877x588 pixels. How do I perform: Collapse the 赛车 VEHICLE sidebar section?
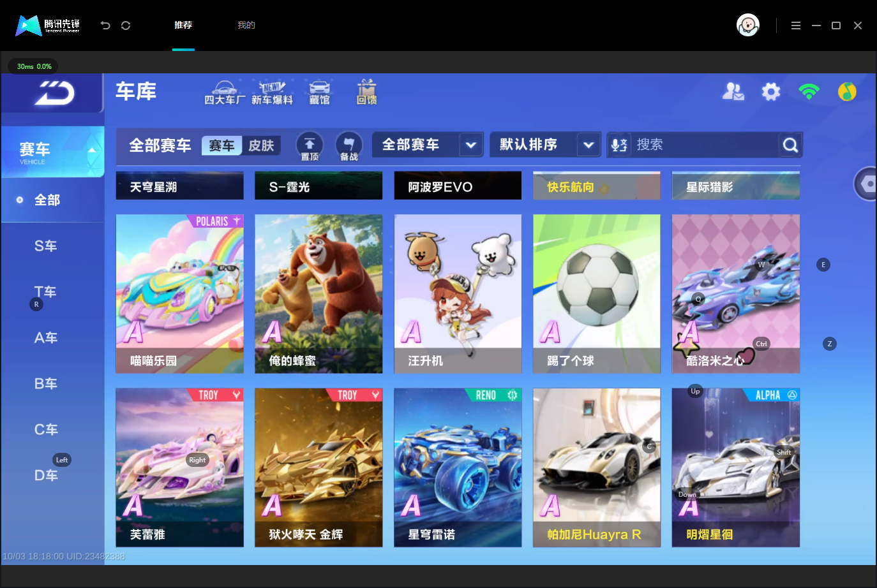[53, 152]
